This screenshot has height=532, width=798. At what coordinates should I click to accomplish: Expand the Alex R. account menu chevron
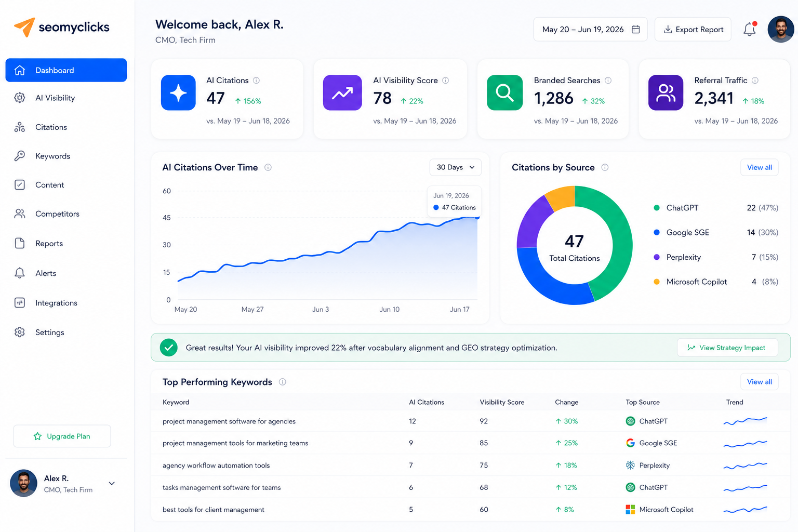[x=112, y=483]
